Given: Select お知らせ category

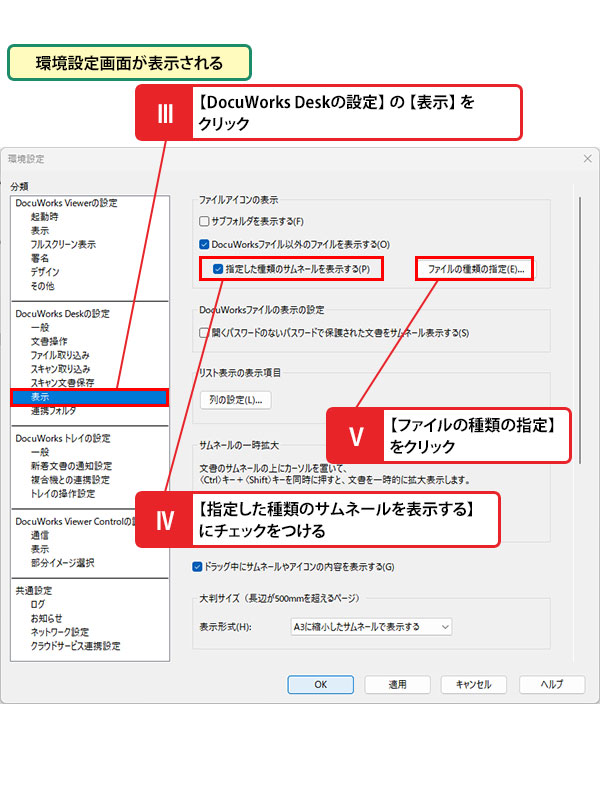Looking at the screenshot, I should pyautogui.click(x=46, y=618).
